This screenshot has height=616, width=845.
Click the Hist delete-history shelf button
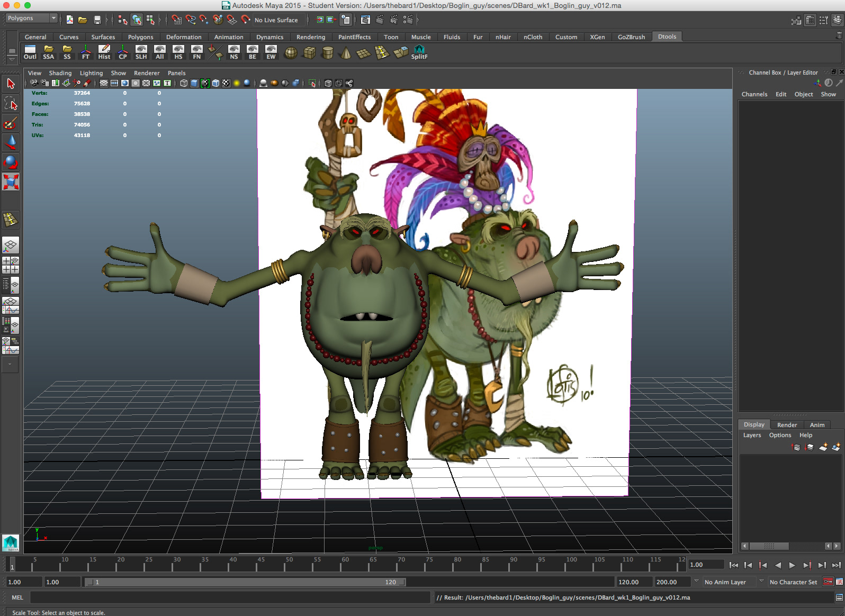point(104,52)
